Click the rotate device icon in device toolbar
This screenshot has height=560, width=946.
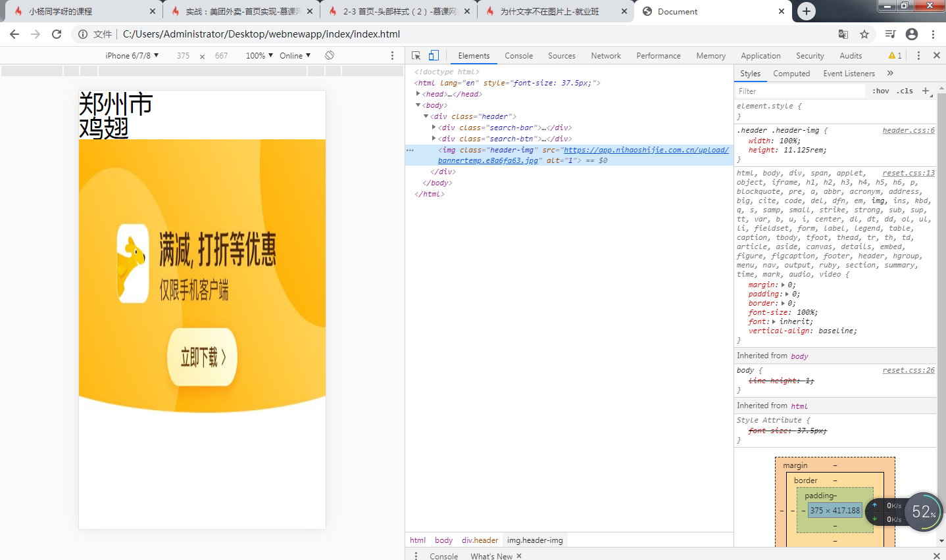pyautogui.click(x=330, y=55)
